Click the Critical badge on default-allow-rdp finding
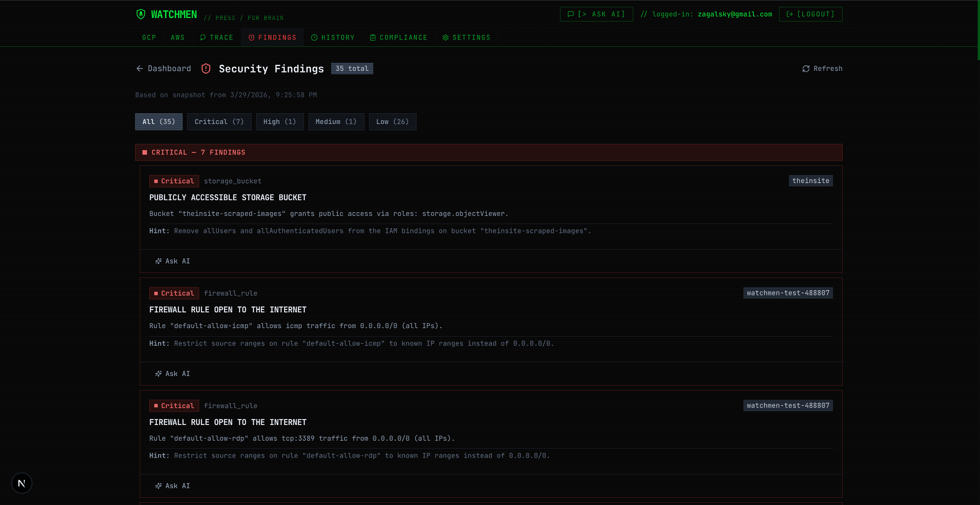The image size is (980, 505). [174, 406]
